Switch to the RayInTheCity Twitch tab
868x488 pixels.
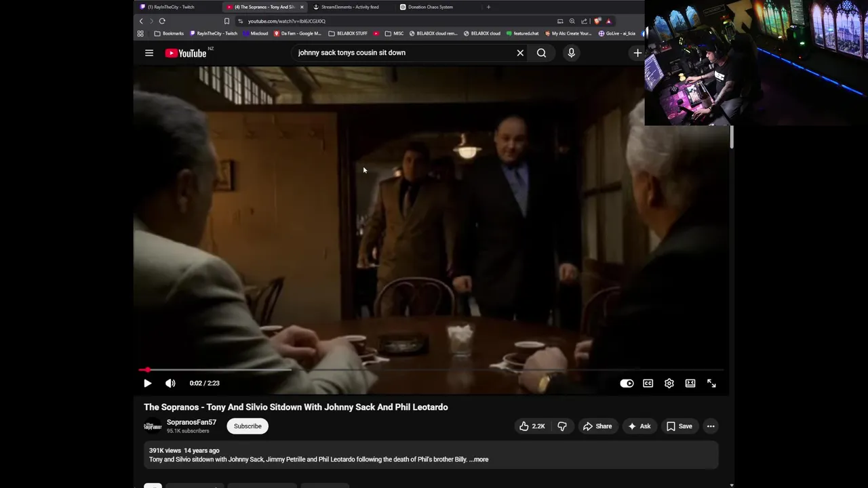tap(175, 7)
